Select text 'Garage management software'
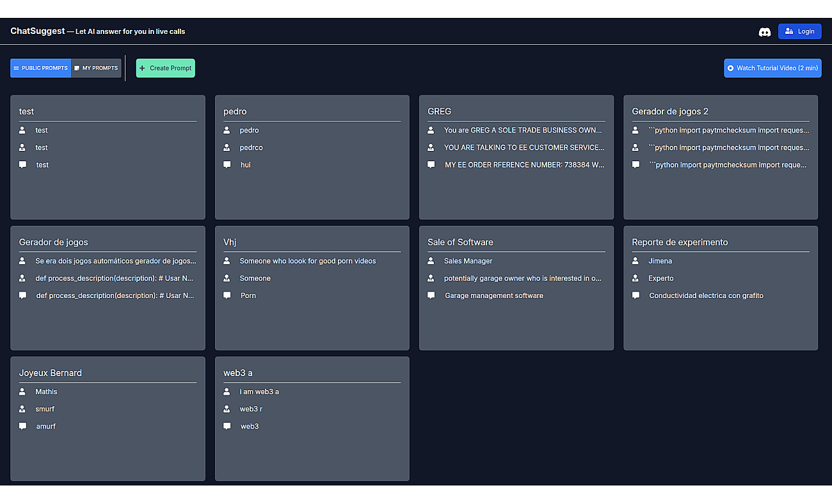Screen dimensions: 832x504 494,295
